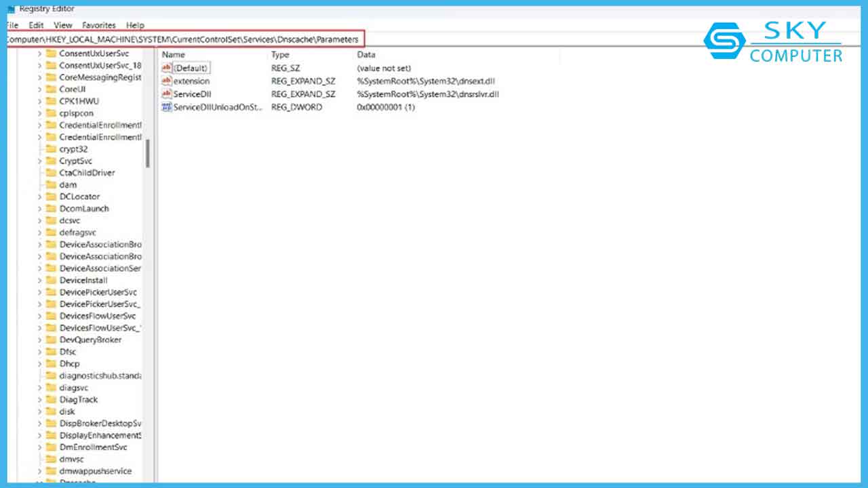Select the extension value's ab icon
Image resolution: width=868 pixels, height=488 pixels.
(x=167, y=81)
